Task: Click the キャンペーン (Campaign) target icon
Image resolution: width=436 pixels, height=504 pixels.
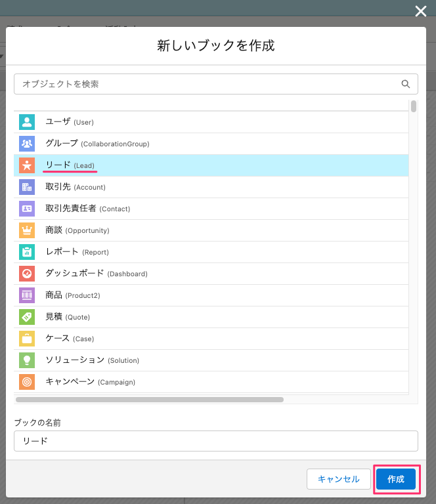Action: pos(27,382)
